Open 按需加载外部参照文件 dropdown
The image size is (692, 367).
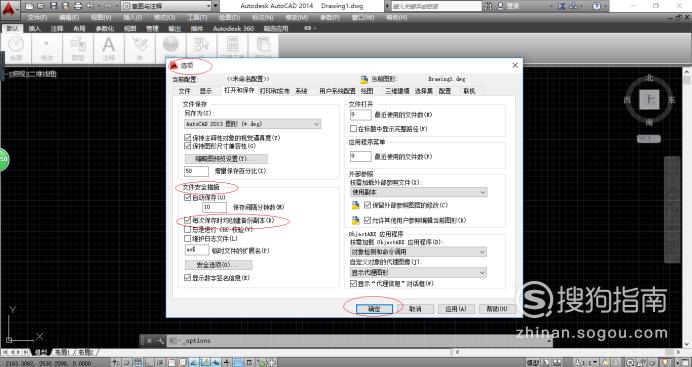coord(418,192)
